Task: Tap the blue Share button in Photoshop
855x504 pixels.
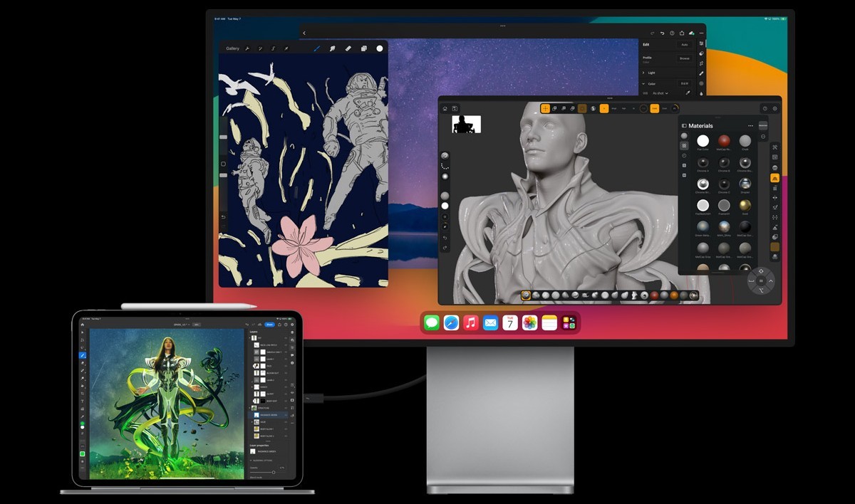Action: coord(269,325)
